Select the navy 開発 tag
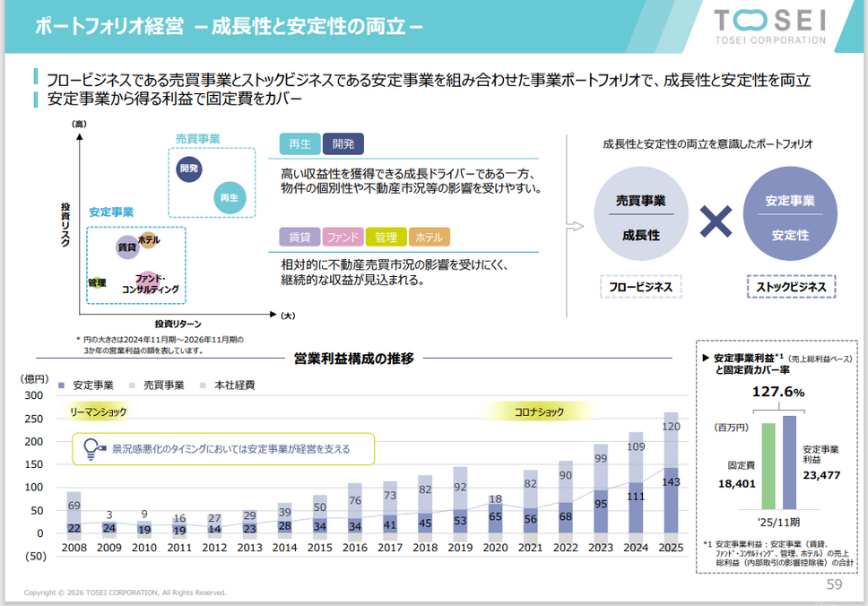Image resolution: width=868 pixels, height=606 pixels. pyautogui.click(x=343, y=144)
